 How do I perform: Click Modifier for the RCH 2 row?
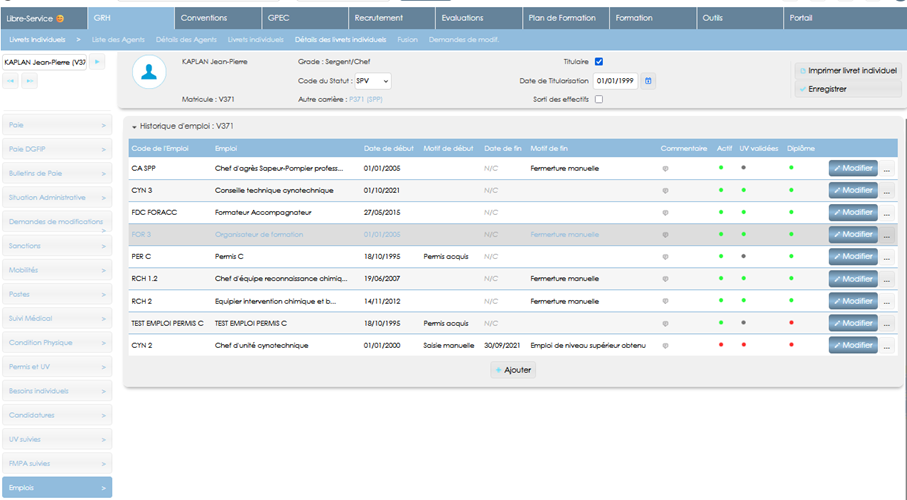[853, 301]
